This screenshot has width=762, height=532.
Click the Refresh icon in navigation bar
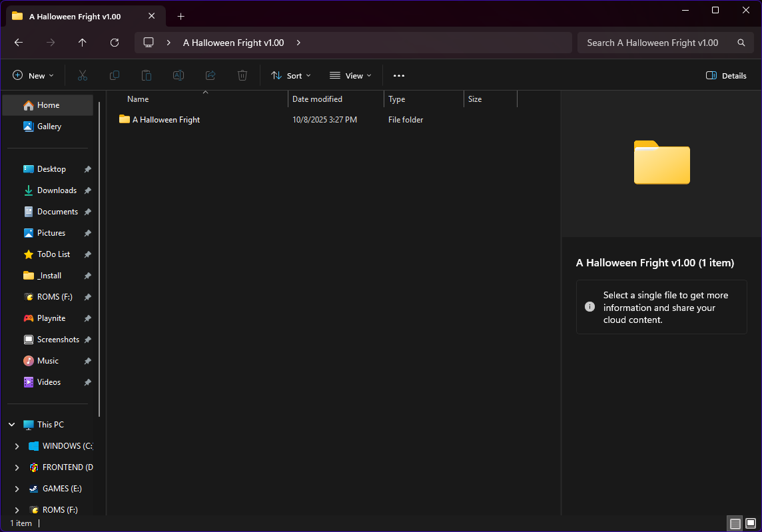(x=115, y=43)
